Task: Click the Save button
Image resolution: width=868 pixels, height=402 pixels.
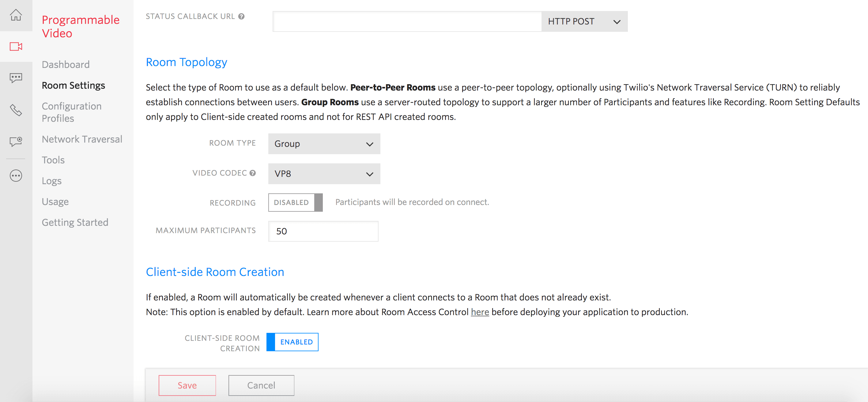Action: [187, 385]
